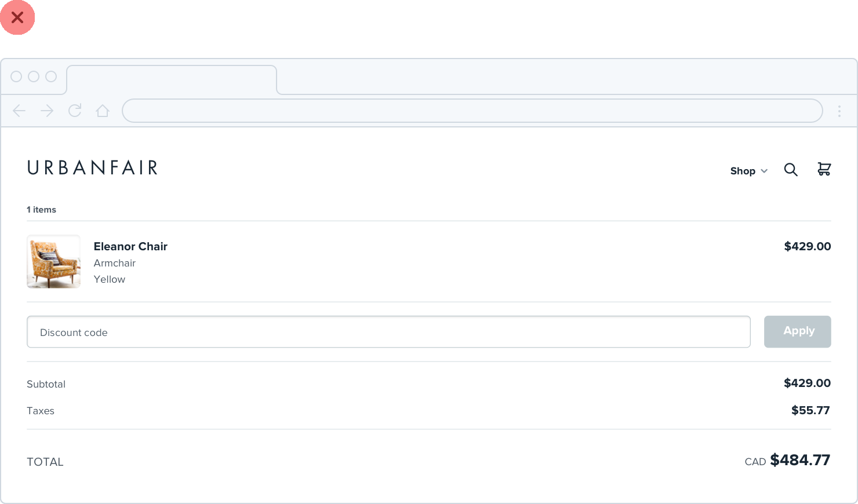This screenshot has width=858, height=504.
Task: Reload the page with refresh icon
Action: (75, 111)
